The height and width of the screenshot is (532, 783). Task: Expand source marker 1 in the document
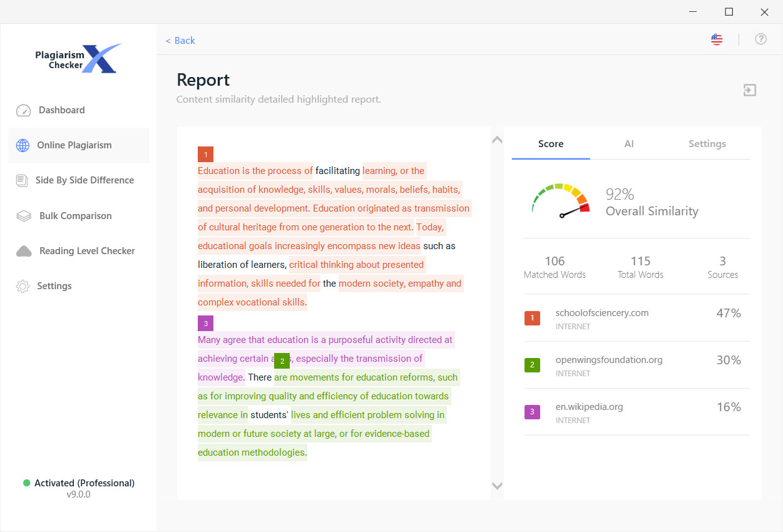205,154
